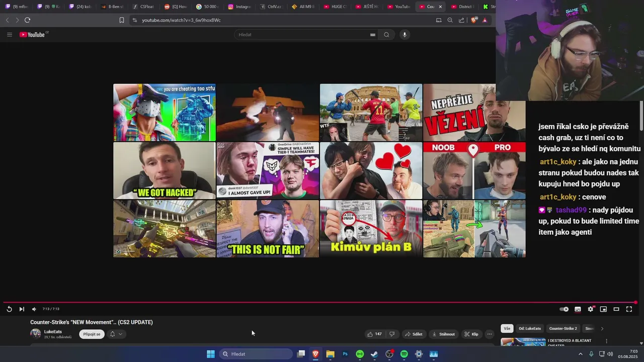The height and width of the screenshot is (362, 644).
Task: Switch to the CSFloat tab
Action: [x=143, y=7]
